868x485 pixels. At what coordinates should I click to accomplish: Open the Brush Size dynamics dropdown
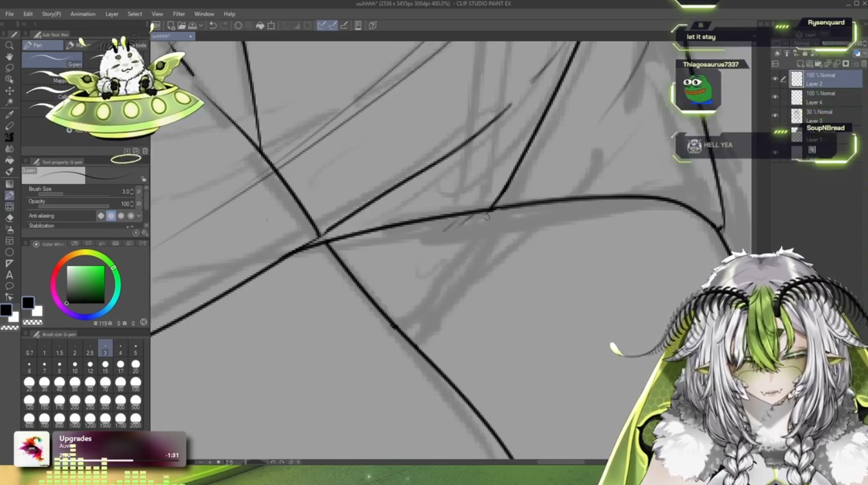(139, 192)
